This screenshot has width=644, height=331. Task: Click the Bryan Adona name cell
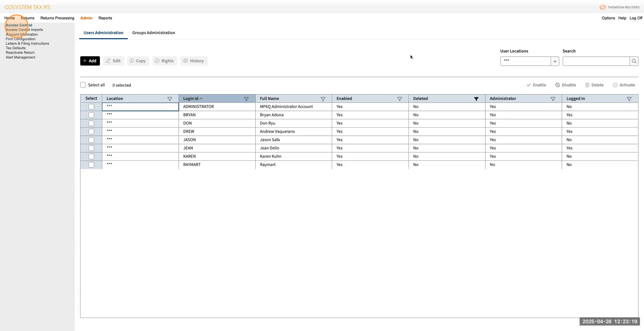(293, 115)
